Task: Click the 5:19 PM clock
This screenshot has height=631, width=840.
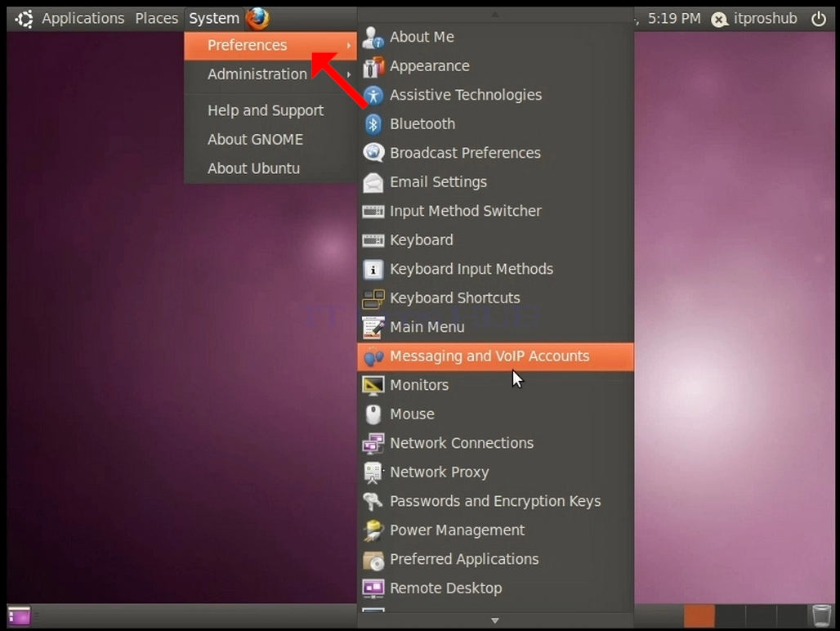Action: click(x=674, y=19)
